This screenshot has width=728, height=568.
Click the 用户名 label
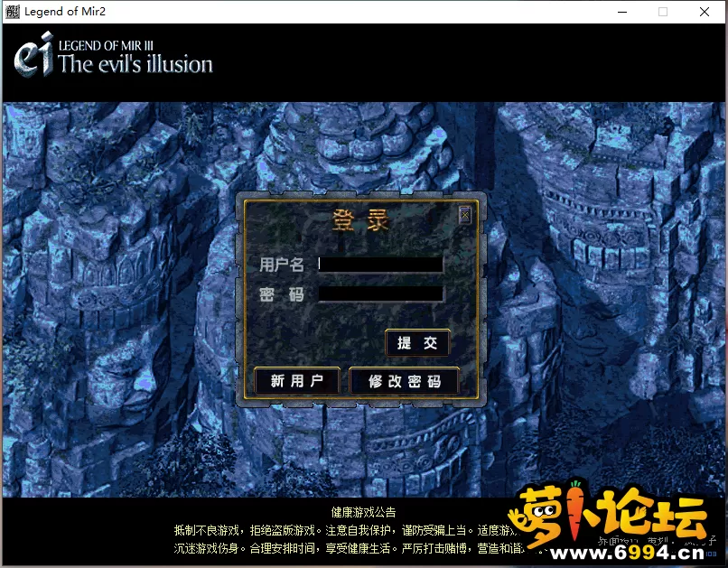[x=282, y=265]
